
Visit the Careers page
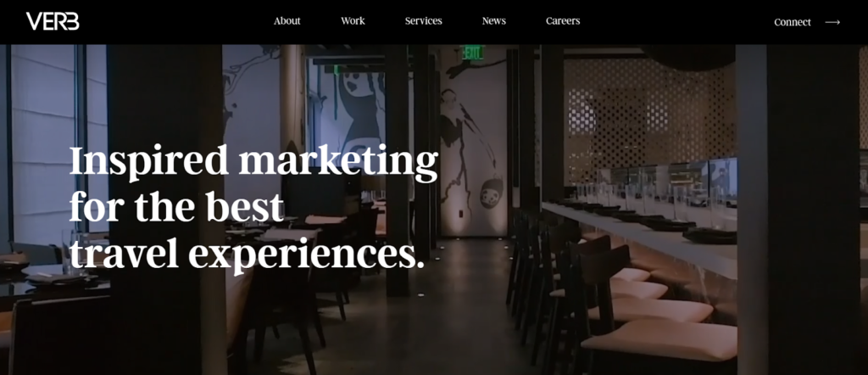tap(563, 21)
